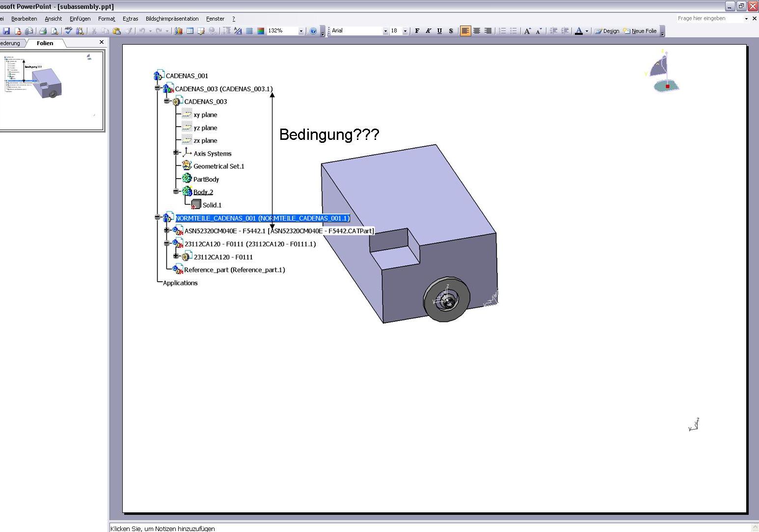Select the slide 1 thumbnail

[52, 91]
